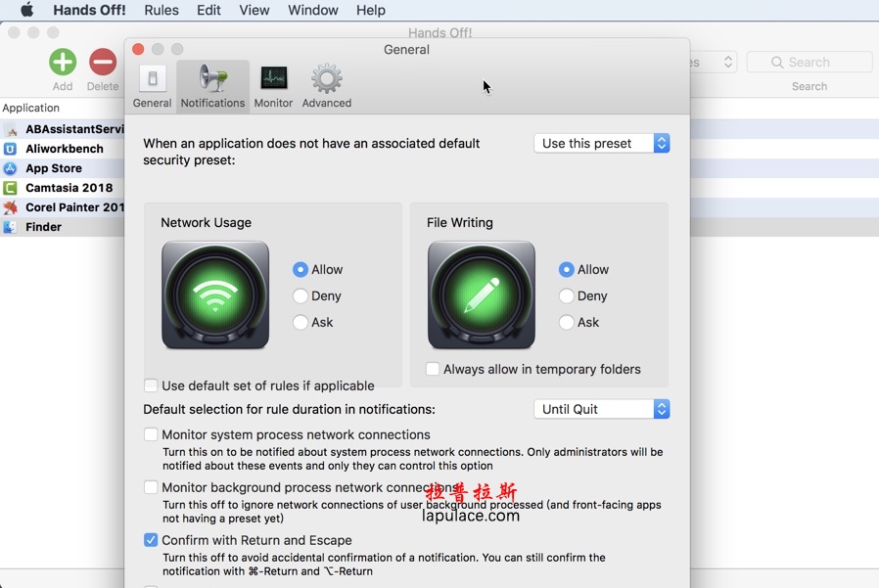
Task: Open the Rules menu in menu bar
Action: [162, 10]
